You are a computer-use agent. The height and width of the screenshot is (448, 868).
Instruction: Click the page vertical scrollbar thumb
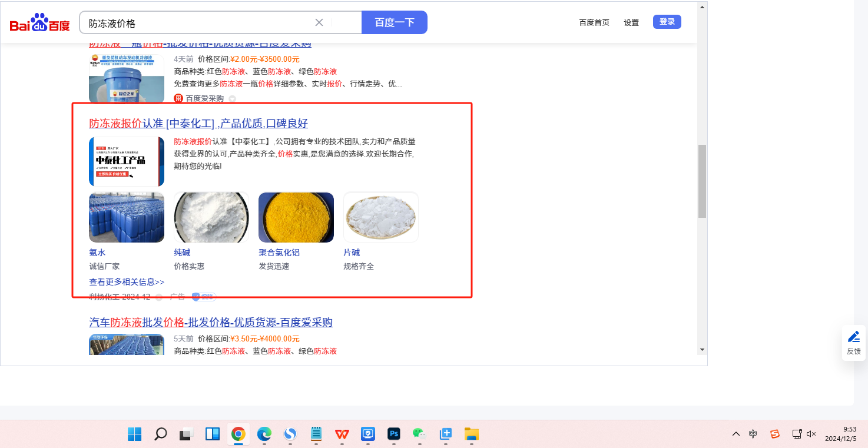click(702, 181)
